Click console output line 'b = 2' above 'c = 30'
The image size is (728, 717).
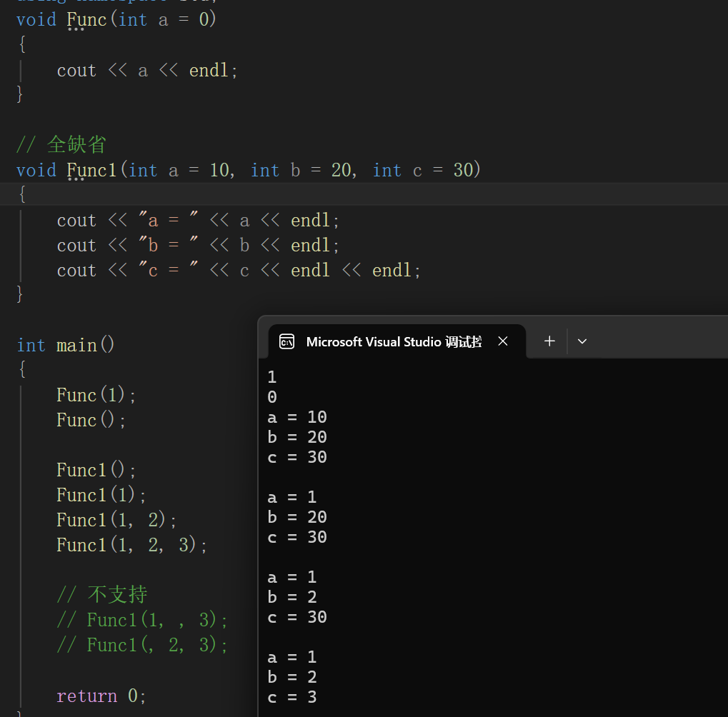[x=292, y=597]
